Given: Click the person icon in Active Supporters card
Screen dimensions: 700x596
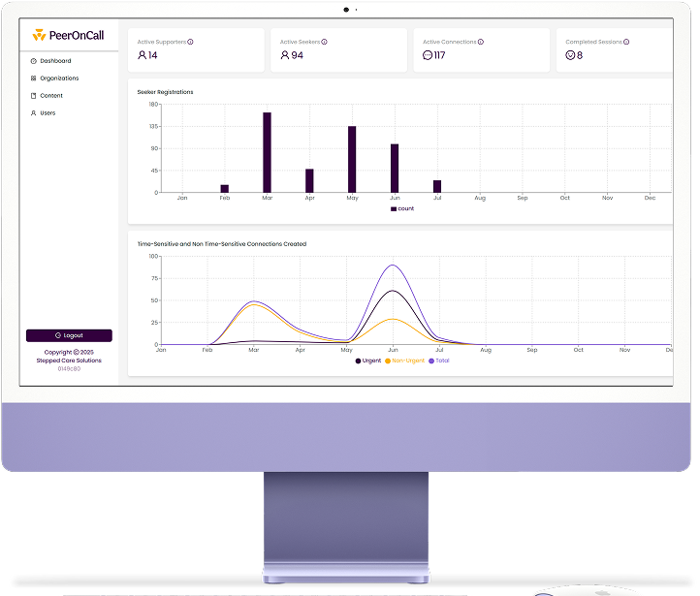Looking at the screenshot, I should 143,55.
